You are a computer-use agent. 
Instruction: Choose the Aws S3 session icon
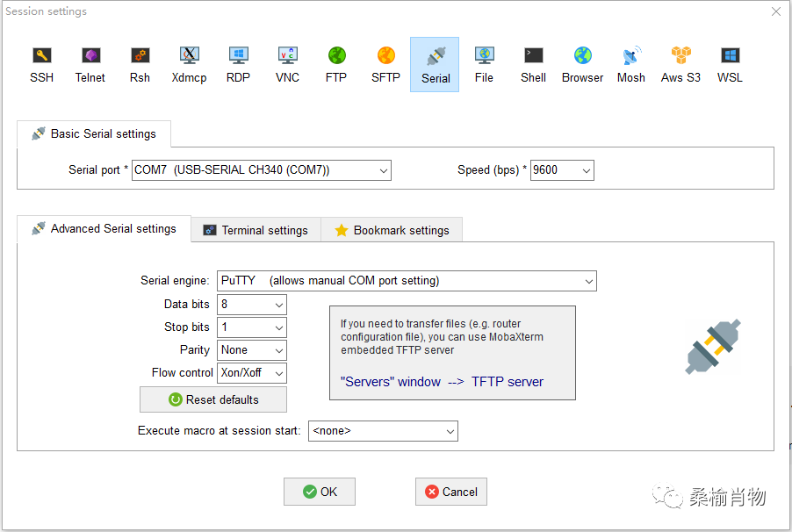[x=680, y=65]
